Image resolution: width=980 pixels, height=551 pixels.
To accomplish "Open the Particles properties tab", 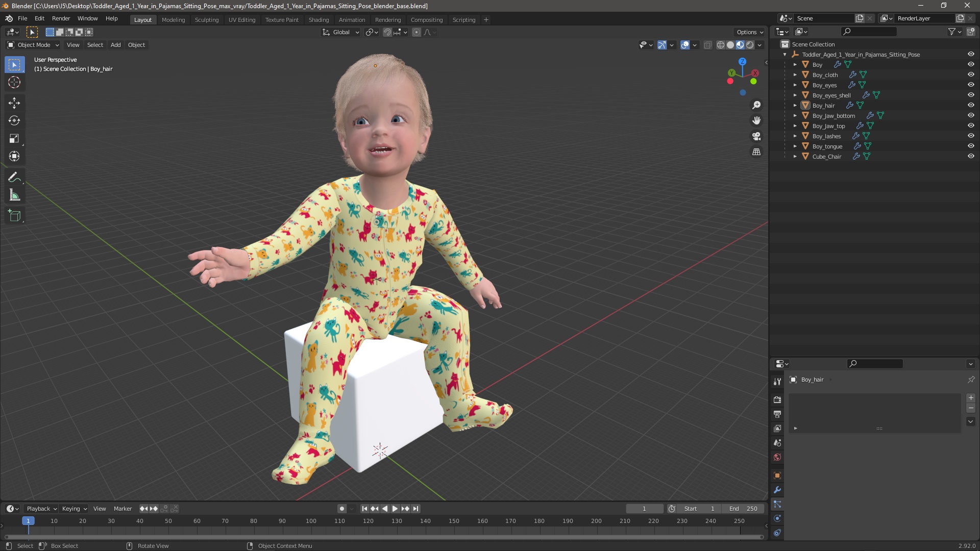I will coord(777,504).
